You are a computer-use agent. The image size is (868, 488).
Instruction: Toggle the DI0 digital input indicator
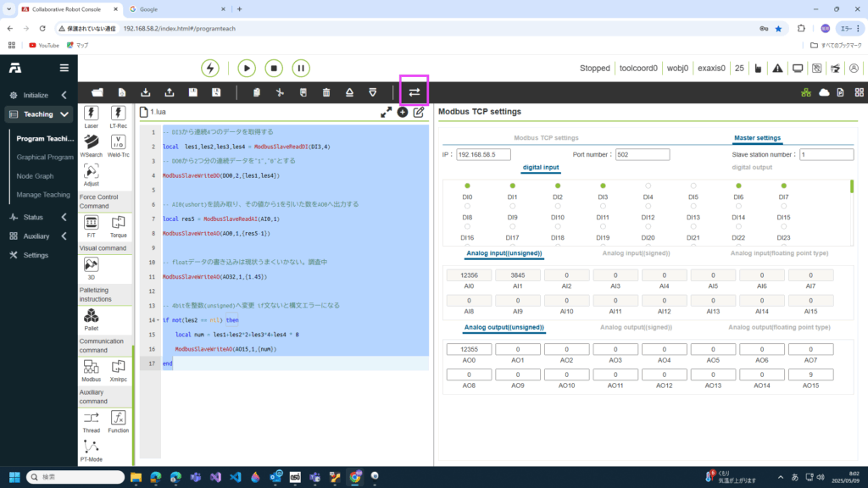coord(467,186)
